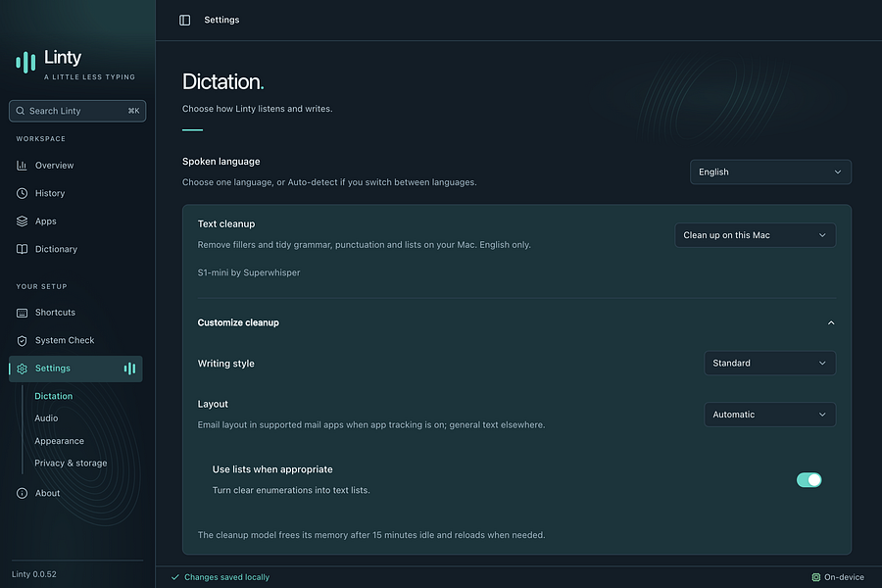Screen dimensions: 882x588
Task: Open the Appearance settings section
Action: coord(59,441)
